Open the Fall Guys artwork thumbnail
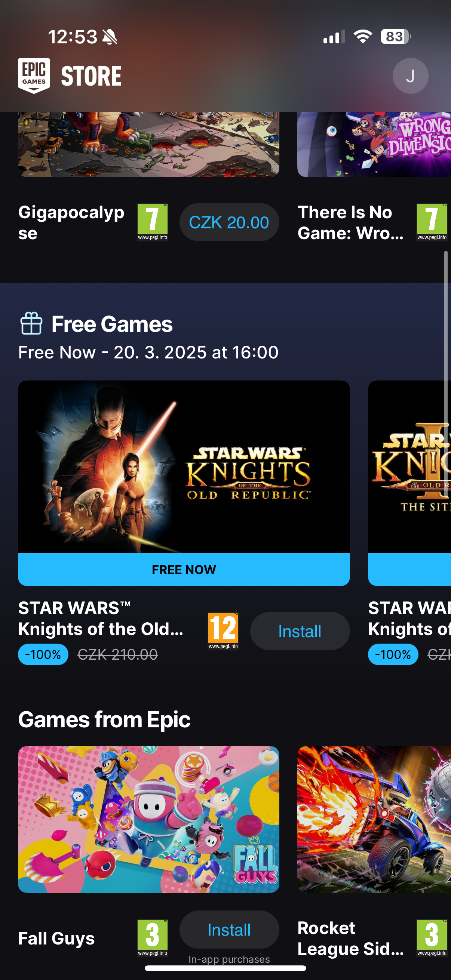Screen dimensions: 451x980 click(x=148, y=819)
